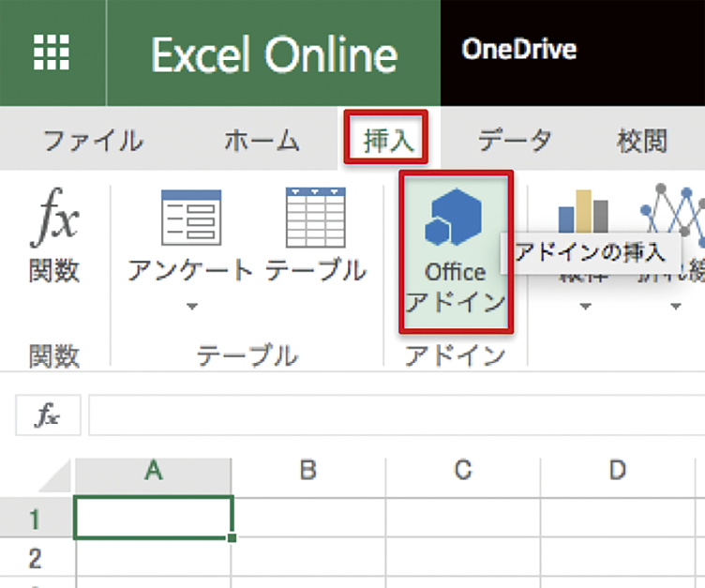
Task: Select row 1 header
Action: (36, 518)
